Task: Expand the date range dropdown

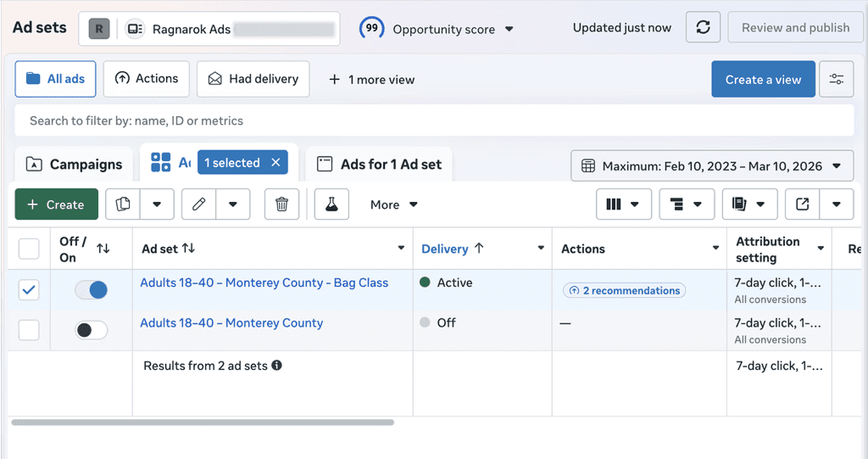Action: click(712, 165)
